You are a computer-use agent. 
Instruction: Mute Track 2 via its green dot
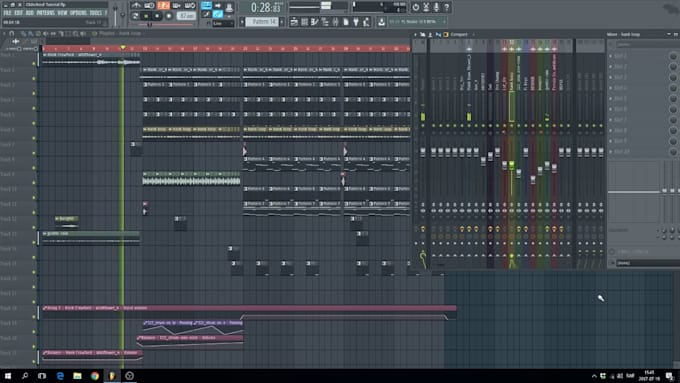pyautogui.click(x=34, y=79)
